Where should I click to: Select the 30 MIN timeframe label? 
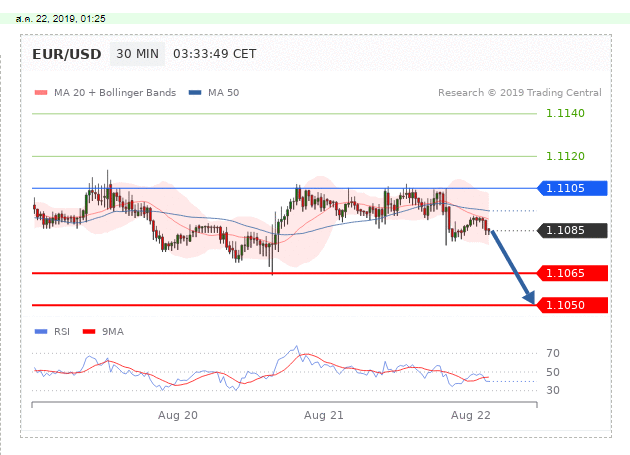(x=137, y=54)
